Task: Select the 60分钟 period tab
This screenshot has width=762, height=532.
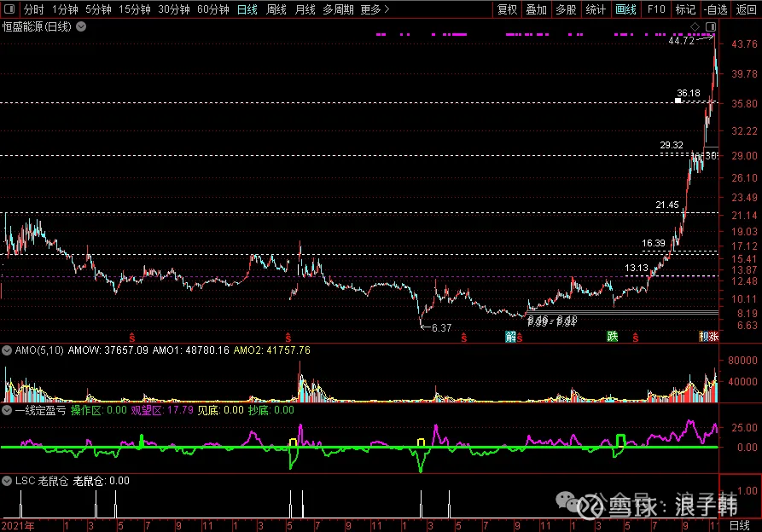Action: click(x=213, y=9)
